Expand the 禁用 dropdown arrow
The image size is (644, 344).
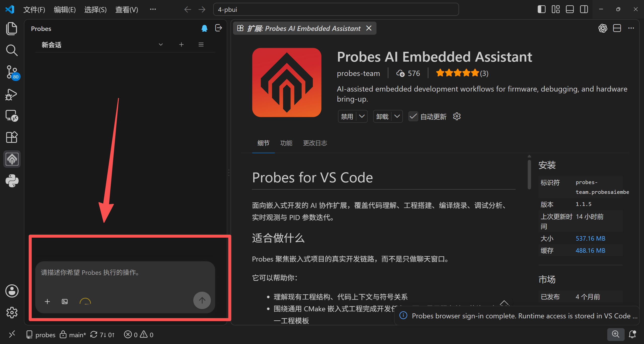(x=362, y=116)
